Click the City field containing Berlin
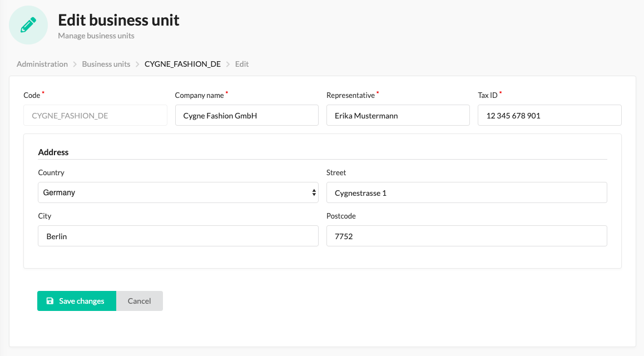 click(179, 236)
